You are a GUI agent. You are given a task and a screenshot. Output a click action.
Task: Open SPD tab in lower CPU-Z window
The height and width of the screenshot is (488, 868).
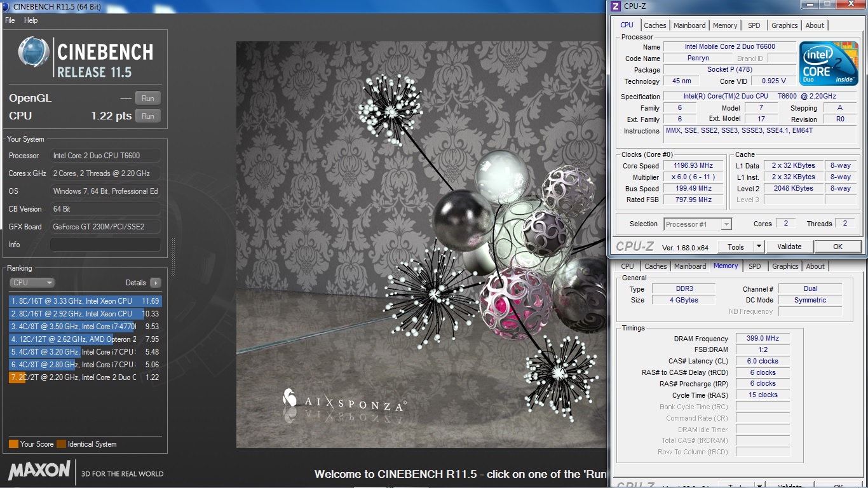(754, 266)
